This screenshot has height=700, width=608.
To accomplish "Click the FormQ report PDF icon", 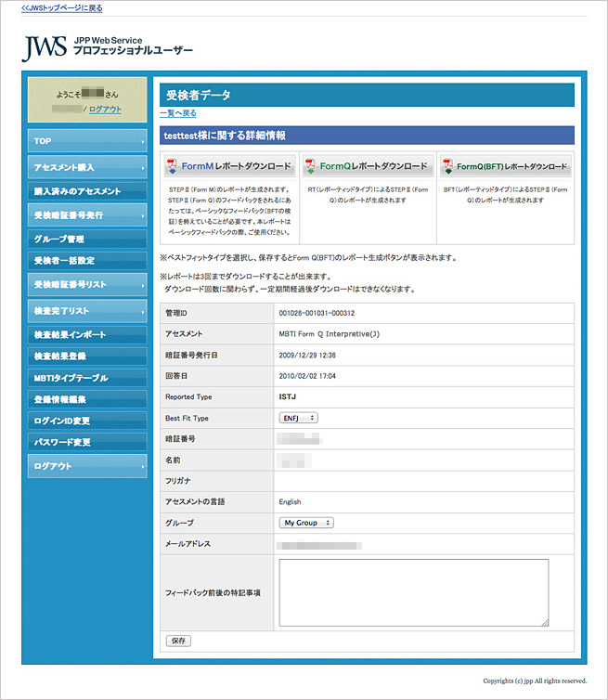I will [309, 167].
